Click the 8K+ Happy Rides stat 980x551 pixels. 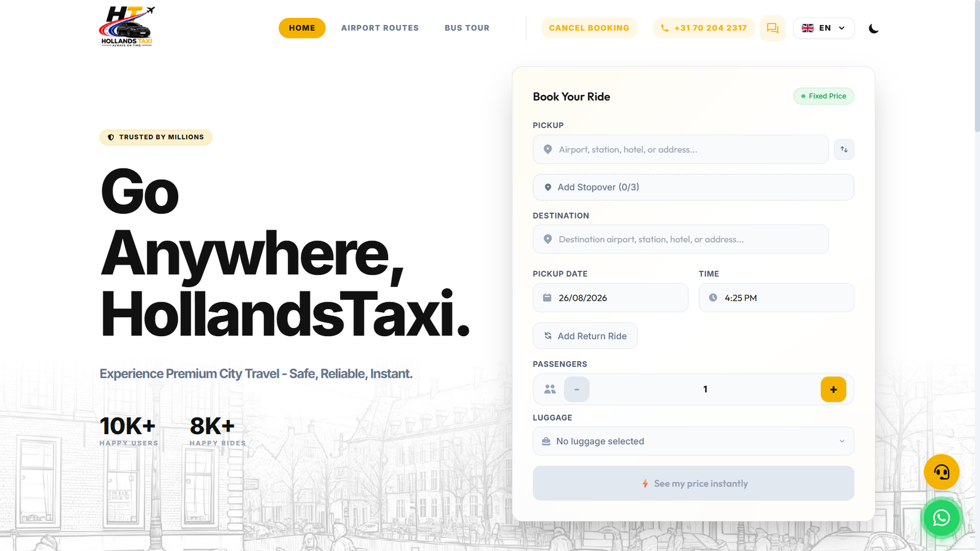(217, 431)
